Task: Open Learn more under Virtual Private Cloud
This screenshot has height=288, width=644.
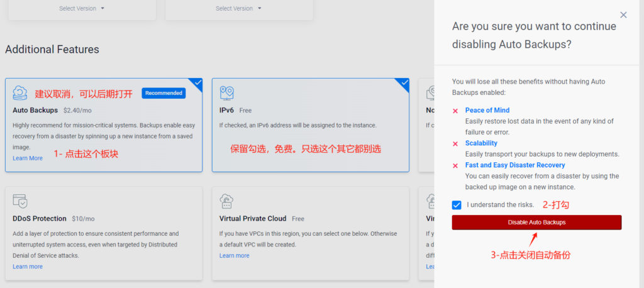Action: point(234,256)
